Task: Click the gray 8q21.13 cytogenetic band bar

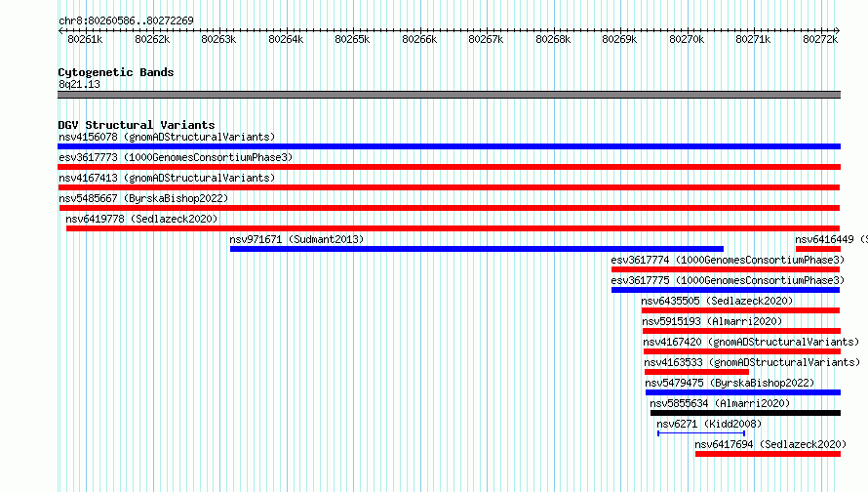Action: pyautogui.click(x=449, y=95)
